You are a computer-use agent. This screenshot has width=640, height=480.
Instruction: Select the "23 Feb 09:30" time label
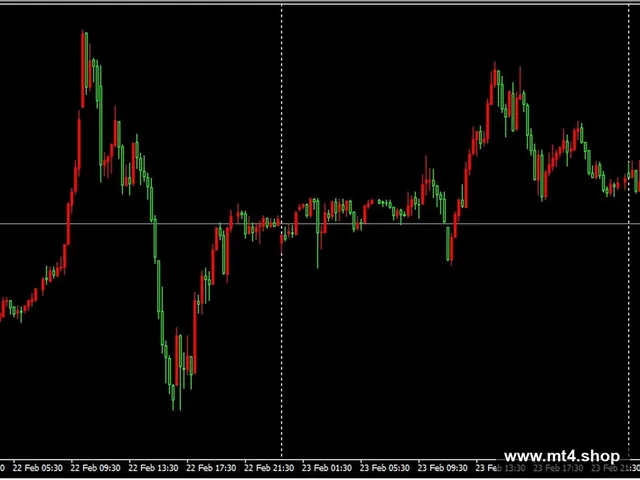[443, 468]
